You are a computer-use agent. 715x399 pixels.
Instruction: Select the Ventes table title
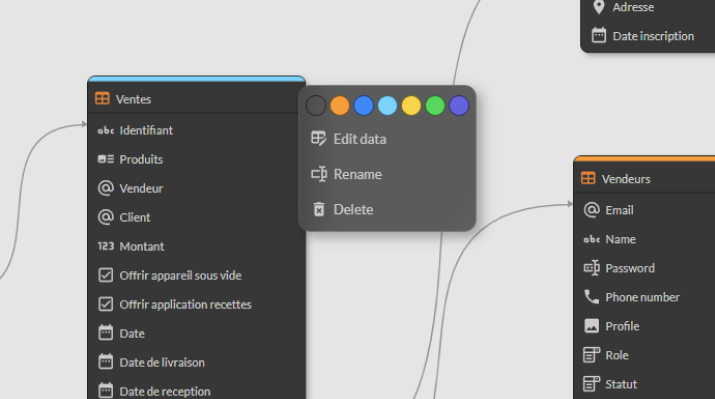(x=133, y=99)
